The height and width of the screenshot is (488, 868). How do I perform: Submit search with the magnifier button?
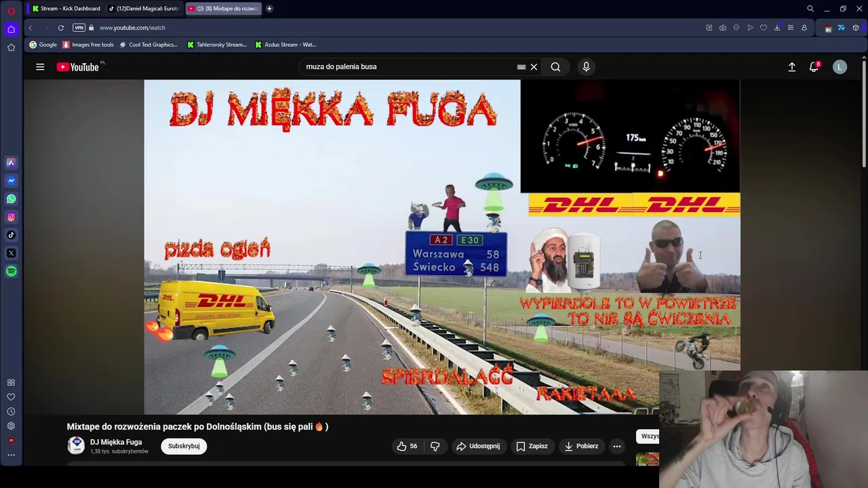(x=555, y=66)
